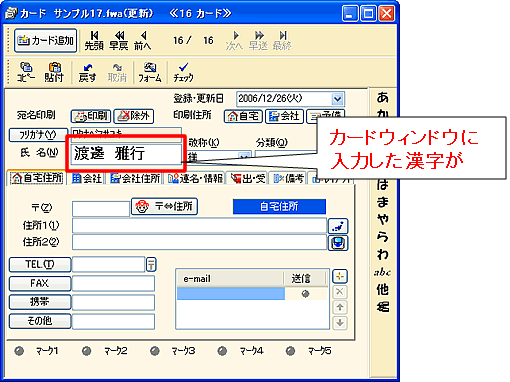
Task: Switch to the 会社 tab
Action: [x=87, y=178]
